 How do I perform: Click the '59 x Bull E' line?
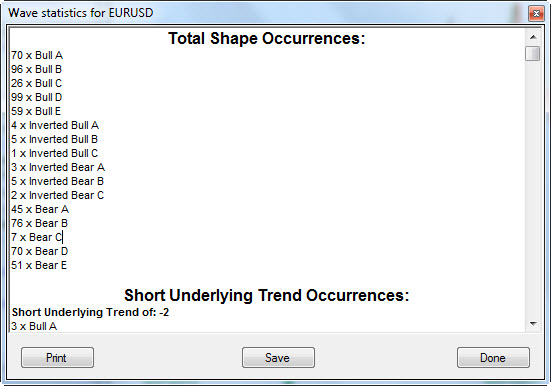36,111
